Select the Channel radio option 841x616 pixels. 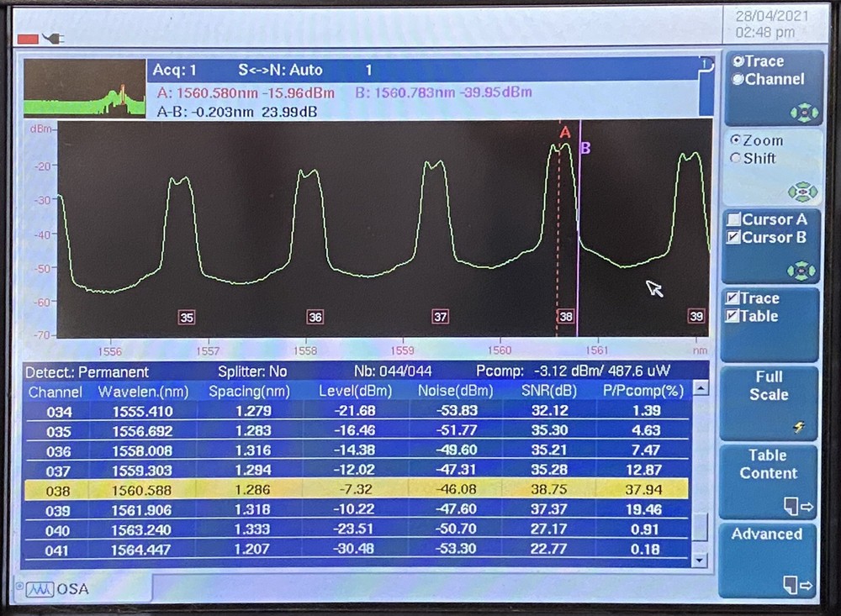[x=738, y=79]
